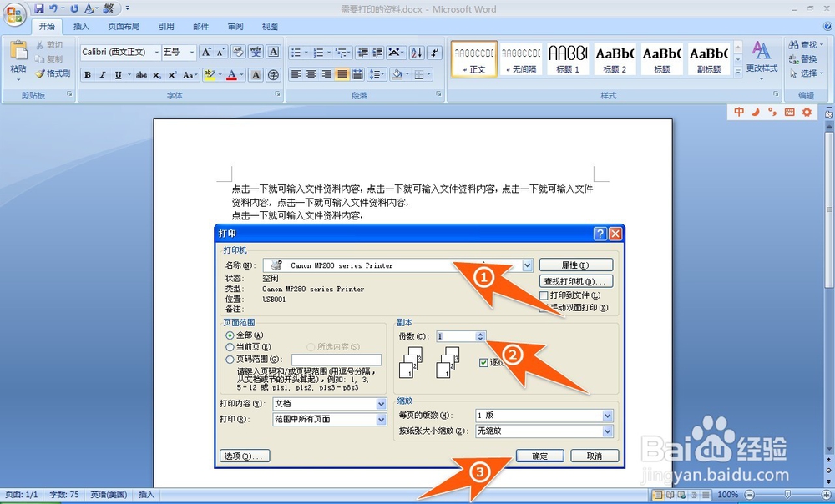Click Format Painter (格式刷)
This screenshot has height=504, width=835.
(x=53, y=73)
